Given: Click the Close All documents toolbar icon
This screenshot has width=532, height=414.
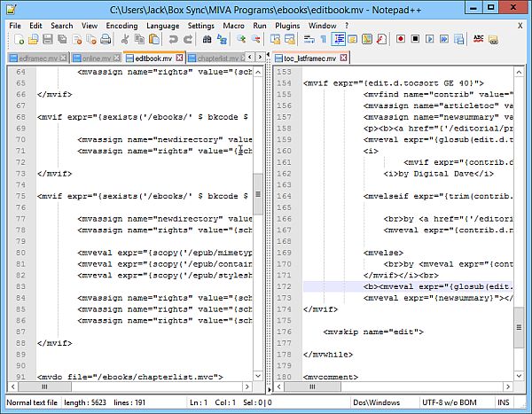Looking at the screenshot, I should point(91,39).
